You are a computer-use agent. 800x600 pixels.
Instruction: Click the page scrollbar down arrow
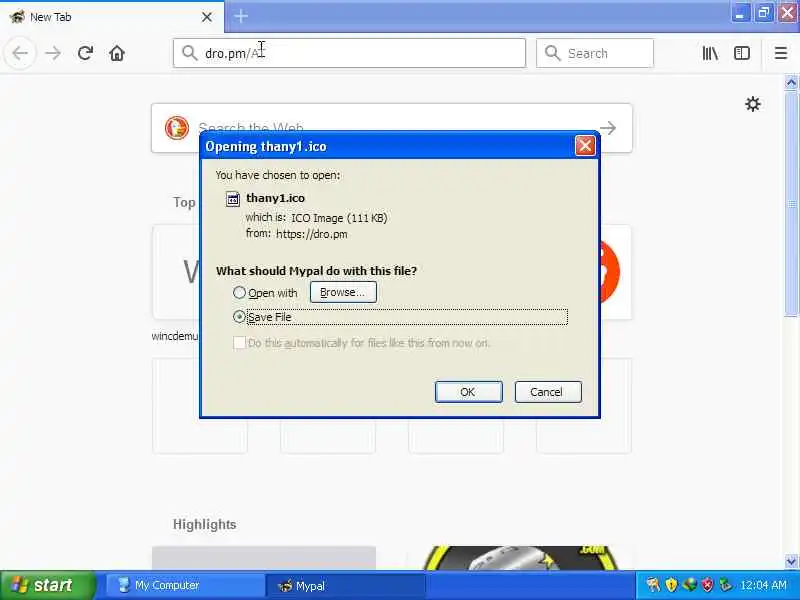click(791, 561)
